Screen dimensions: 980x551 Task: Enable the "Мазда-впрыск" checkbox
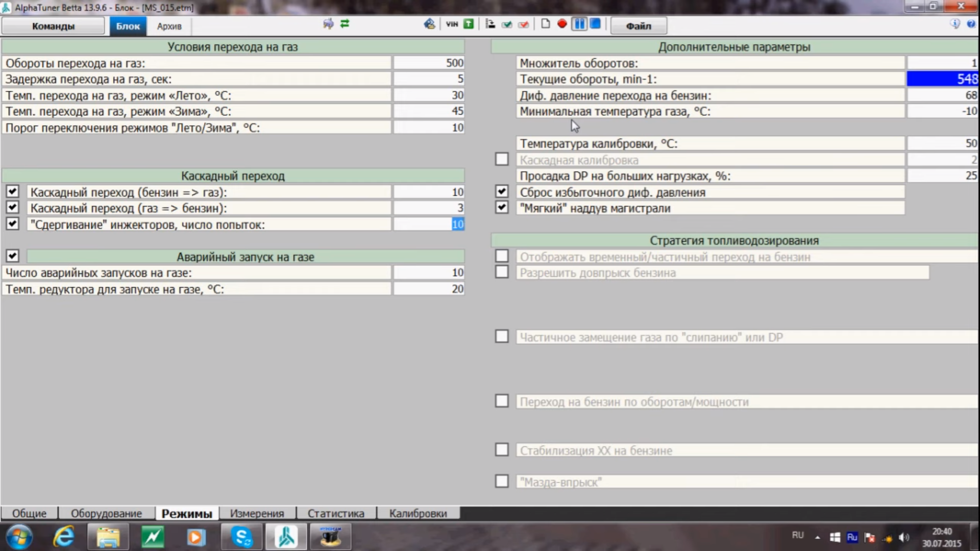pos(502,482)
